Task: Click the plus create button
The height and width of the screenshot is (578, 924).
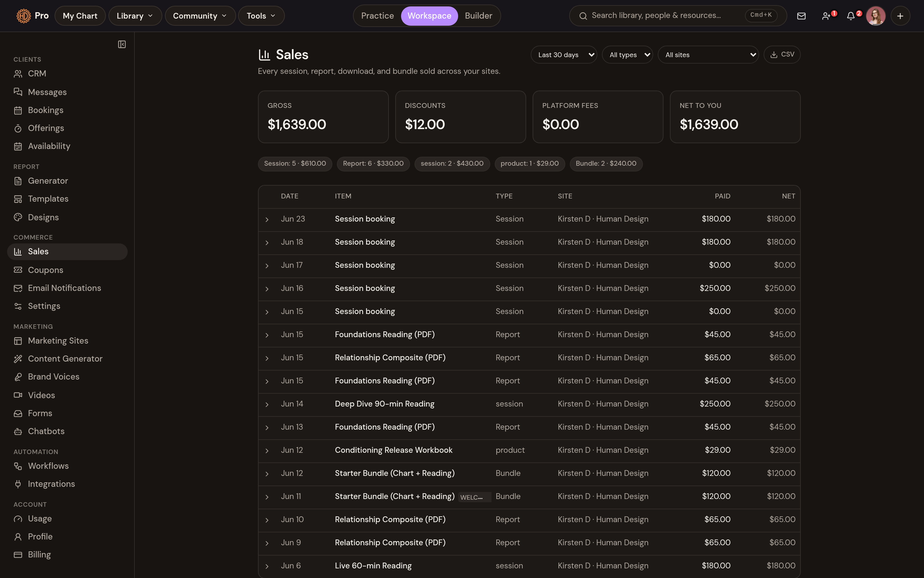Action: [900, 16]
